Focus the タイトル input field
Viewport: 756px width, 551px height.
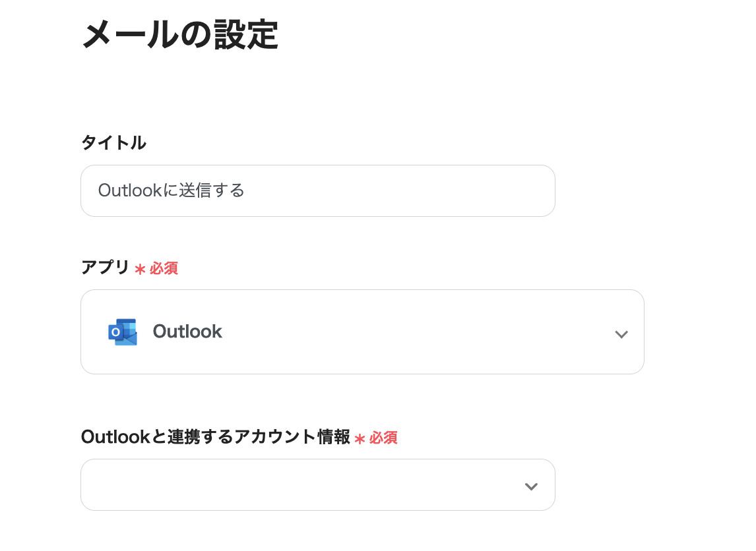tap(317, 190)
